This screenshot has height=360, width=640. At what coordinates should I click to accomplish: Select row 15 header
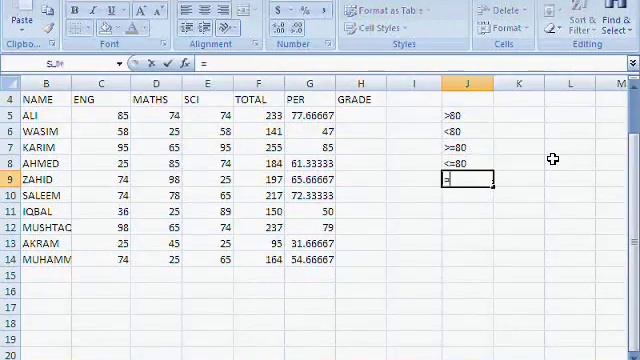[10, 276]
